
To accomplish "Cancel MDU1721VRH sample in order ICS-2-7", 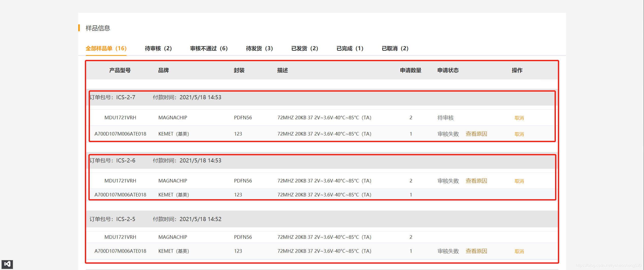I will (519, 118).
